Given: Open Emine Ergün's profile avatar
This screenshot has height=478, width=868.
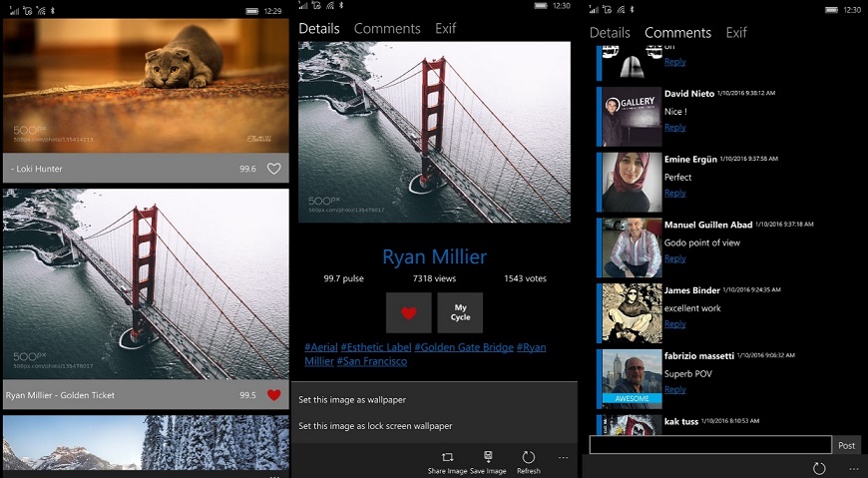Looking at the screenshot, I should tap(632, 182).
